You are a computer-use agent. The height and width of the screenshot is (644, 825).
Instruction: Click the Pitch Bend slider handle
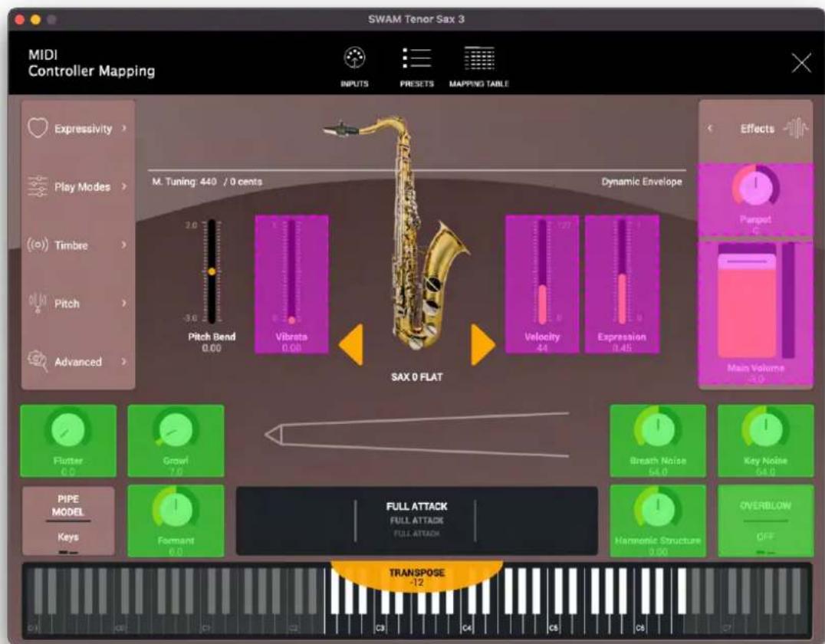(x=212, y=271)
